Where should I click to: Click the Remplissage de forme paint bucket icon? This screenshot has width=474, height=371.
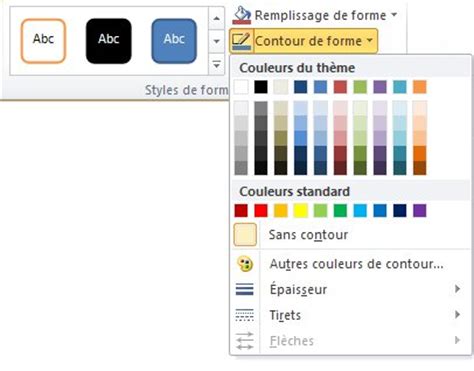coord(241,15)
